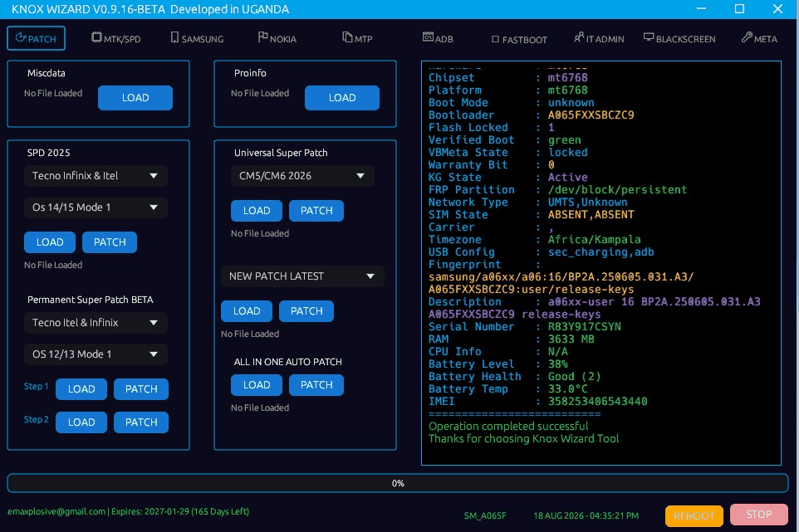Image resolution: width=799 pixels, height=532 pixels.
Task: Click the Step 2 PATCH button
Action: pyautogui.click(x=141, y=422)
